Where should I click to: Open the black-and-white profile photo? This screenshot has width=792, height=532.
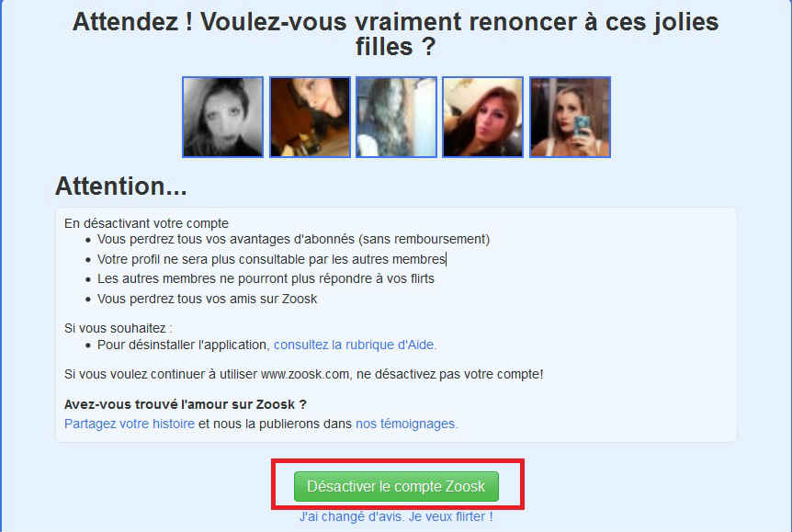pos(222,118)
